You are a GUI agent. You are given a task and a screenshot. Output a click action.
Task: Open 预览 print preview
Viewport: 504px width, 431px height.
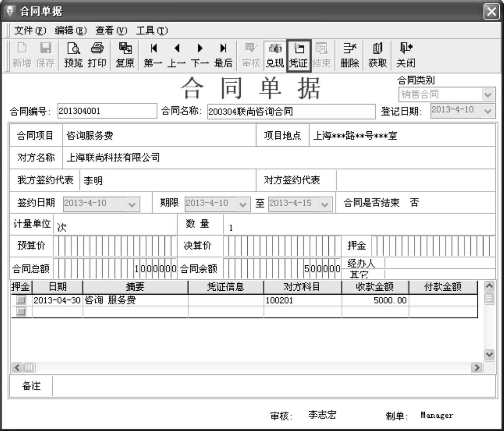point(73,55)
